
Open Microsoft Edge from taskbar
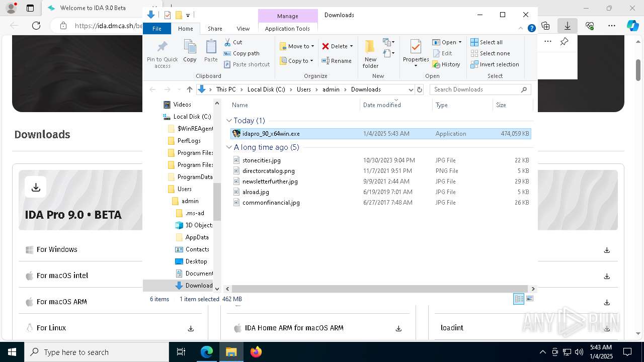pyautogui.click(x=207, y=352)
